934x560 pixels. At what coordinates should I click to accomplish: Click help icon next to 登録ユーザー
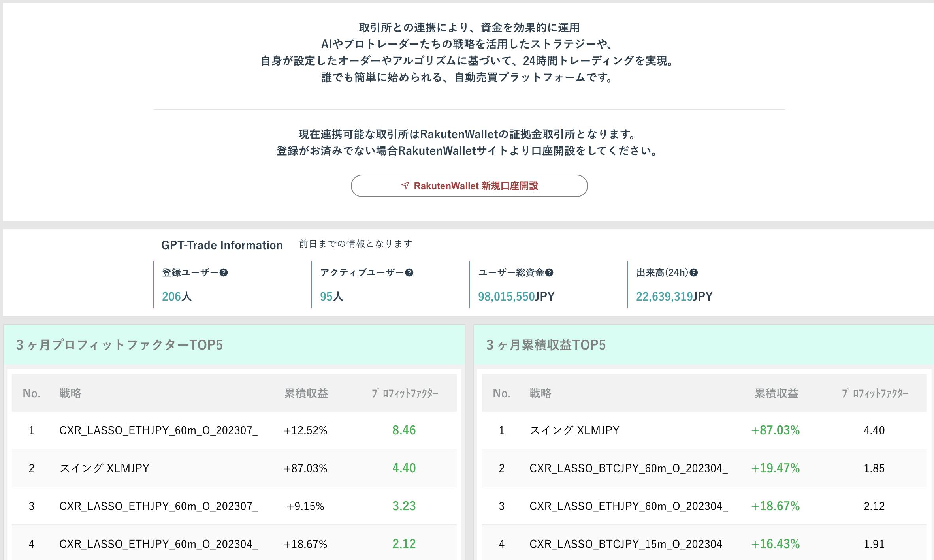pos(224,272)
